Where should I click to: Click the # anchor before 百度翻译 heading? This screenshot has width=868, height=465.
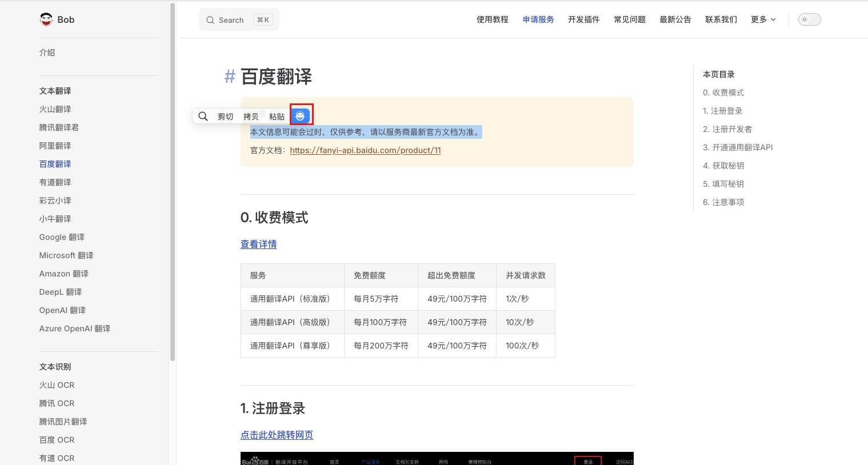[230, 77]
